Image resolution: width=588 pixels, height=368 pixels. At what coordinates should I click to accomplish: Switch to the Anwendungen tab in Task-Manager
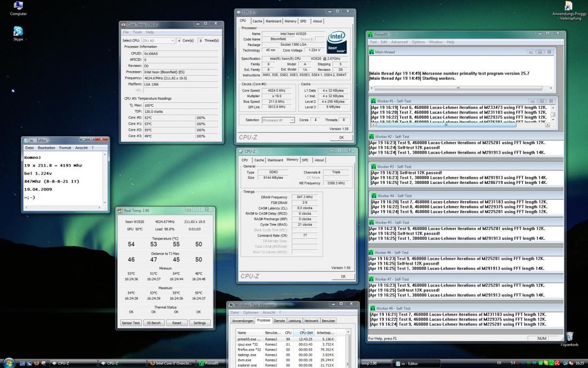(243, 321)
